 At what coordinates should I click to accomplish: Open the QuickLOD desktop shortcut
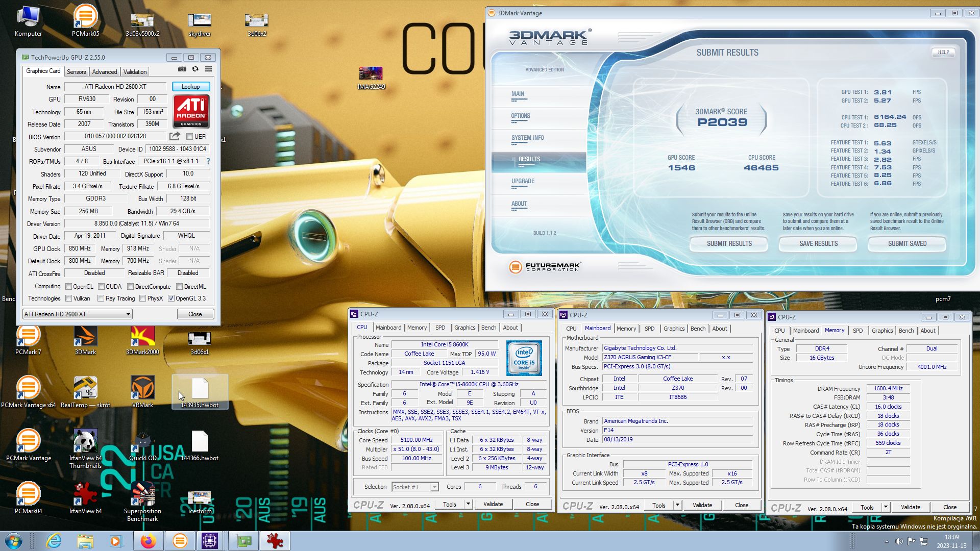(x=142, y=446)
